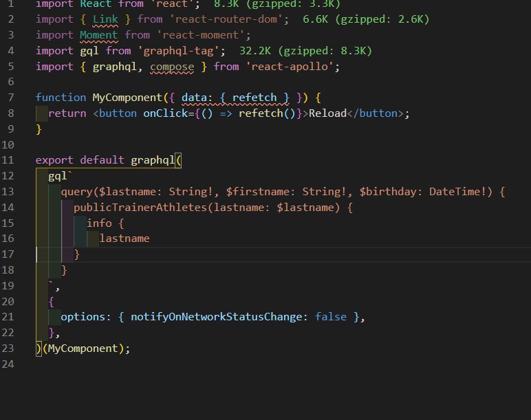Screen dimensions: 531x420
Task: Click the 'lastname' field on line 16
Action: pos(124,239)
